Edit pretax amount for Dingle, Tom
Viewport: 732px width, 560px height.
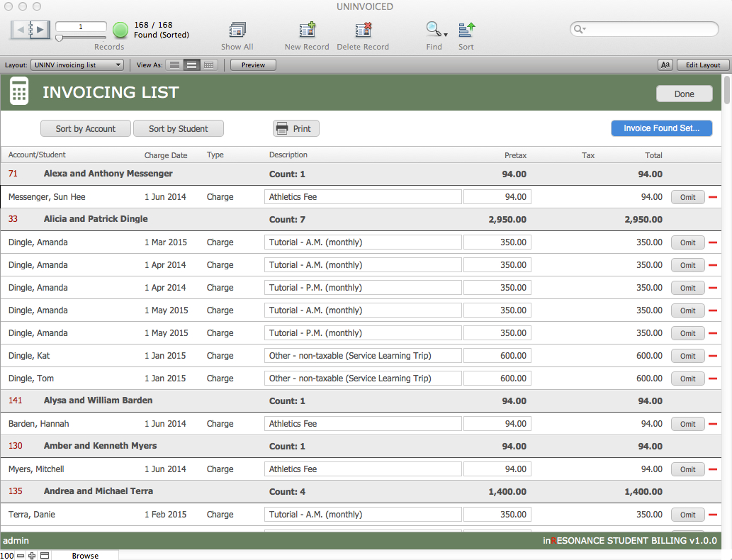pyautogui.click(x=497, y=379)
